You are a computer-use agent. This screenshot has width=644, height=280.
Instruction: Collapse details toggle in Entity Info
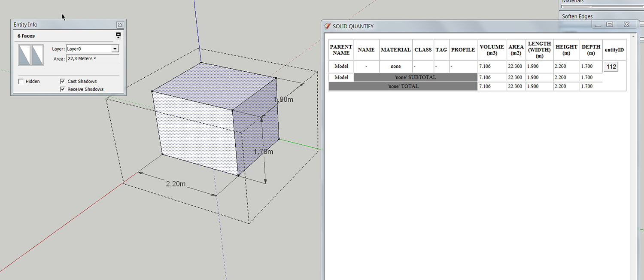pos(118,36)
